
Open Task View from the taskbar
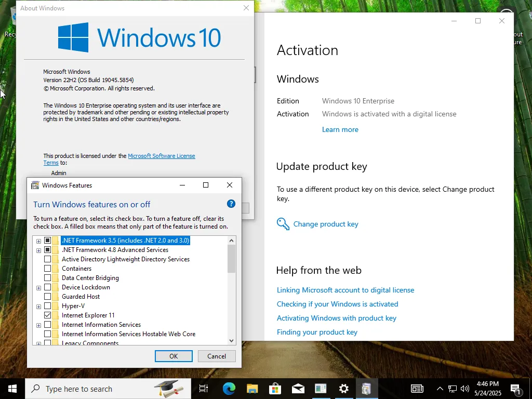pyautogui.click(x=204, y=389)
